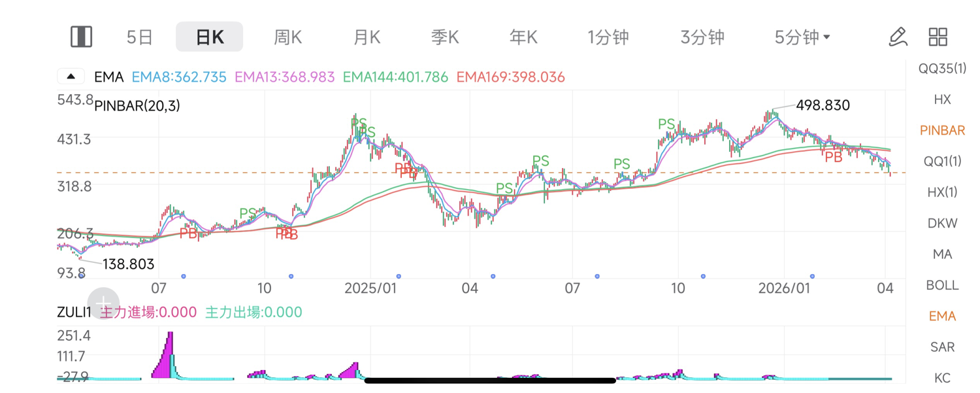The image size is (980, 393).
Task: Select the 1分钟 interval tab
Action: [x=608, y=37]
